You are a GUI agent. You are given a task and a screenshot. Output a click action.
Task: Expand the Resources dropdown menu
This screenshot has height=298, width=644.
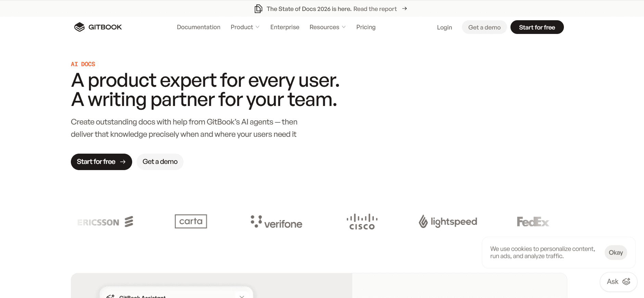click(328, 27)
